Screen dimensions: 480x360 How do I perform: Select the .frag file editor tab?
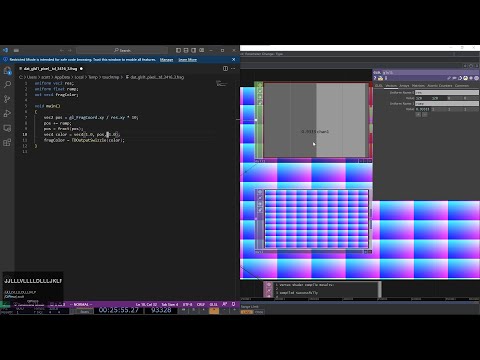click(51, 69)
